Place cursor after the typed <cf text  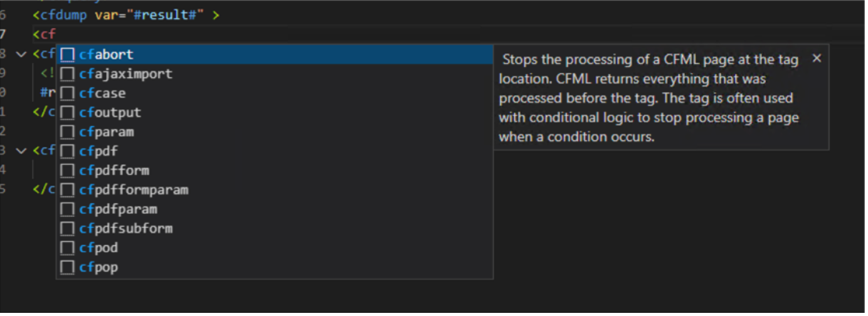(x=57, y=34)
